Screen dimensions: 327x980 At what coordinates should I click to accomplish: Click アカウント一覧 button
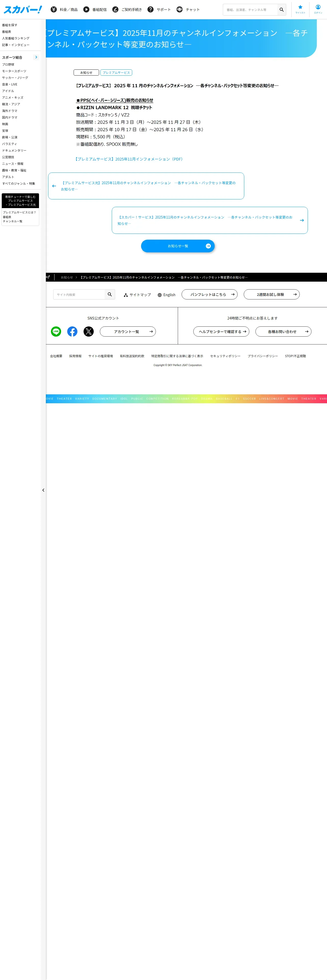(128, 332)
